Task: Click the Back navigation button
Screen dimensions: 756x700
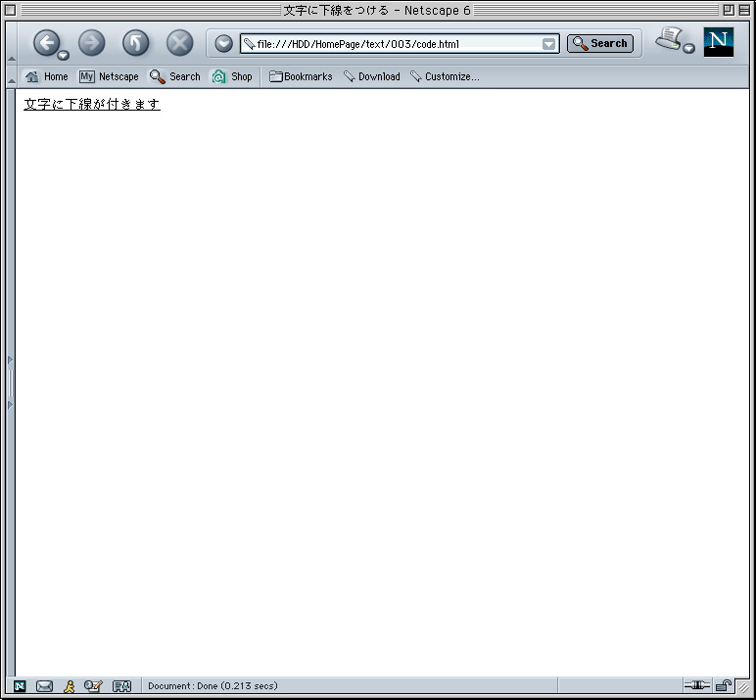Action: (46, 43)
